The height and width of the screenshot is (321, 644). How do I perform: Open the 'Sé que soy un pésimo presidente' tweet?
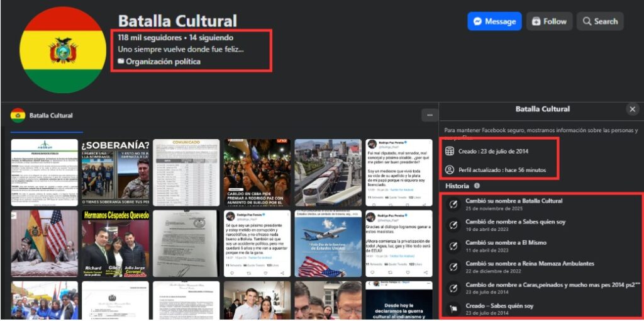(x=257, y=244)
